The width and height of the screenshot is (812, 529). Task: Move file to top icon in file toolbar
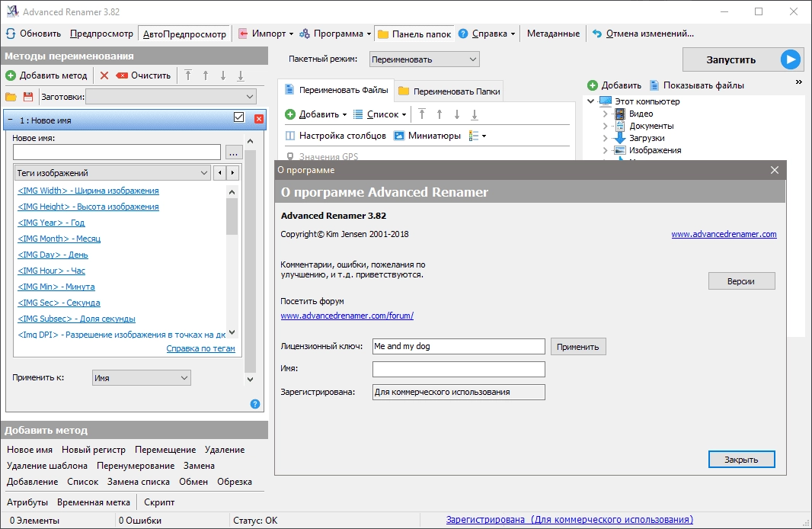click(x=422, y=114)
